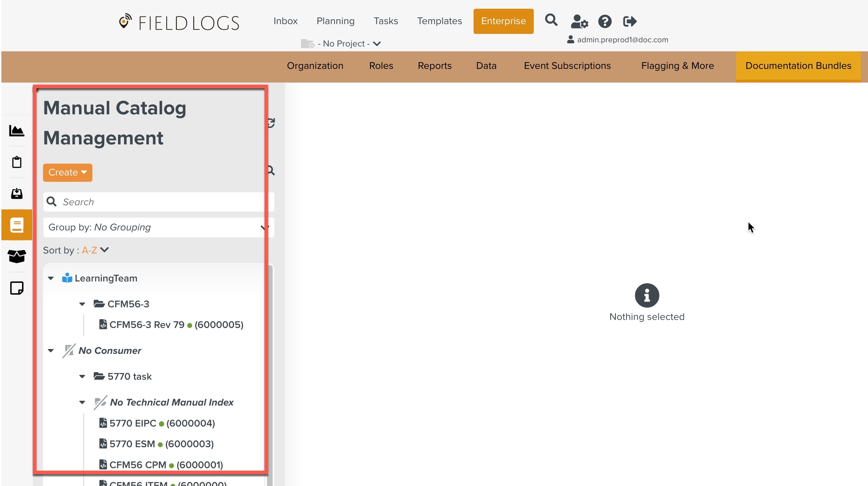Switch to Flagging & More tab
Screen dimensions: 868x486
[x=678, y=66]
